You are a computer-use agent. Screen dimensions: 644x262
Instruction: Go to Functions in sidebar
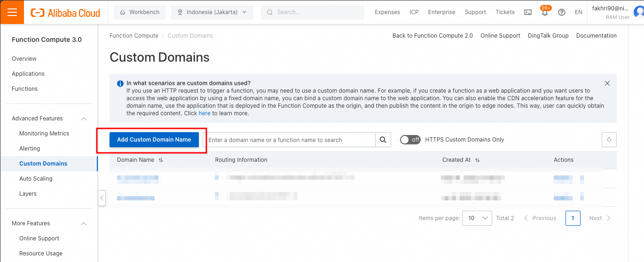24,89
